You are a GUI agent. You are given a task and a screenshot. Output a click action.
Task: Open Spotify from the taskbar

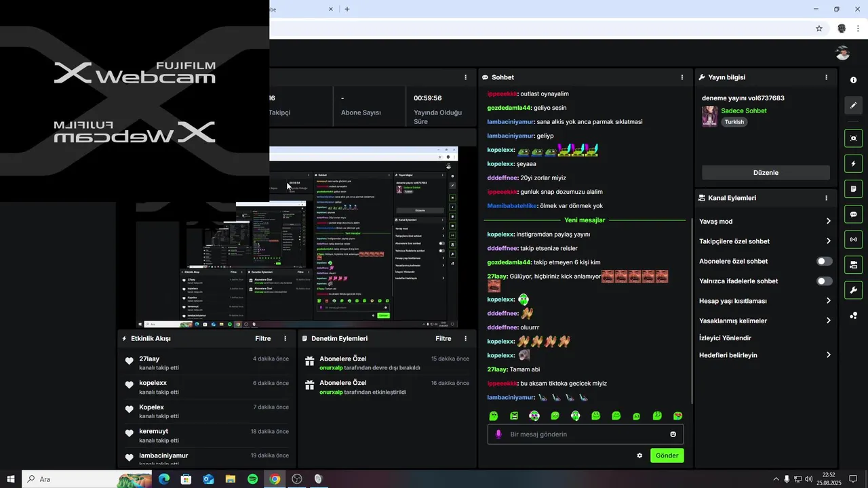pyautogui.click(x=252, y=479)
